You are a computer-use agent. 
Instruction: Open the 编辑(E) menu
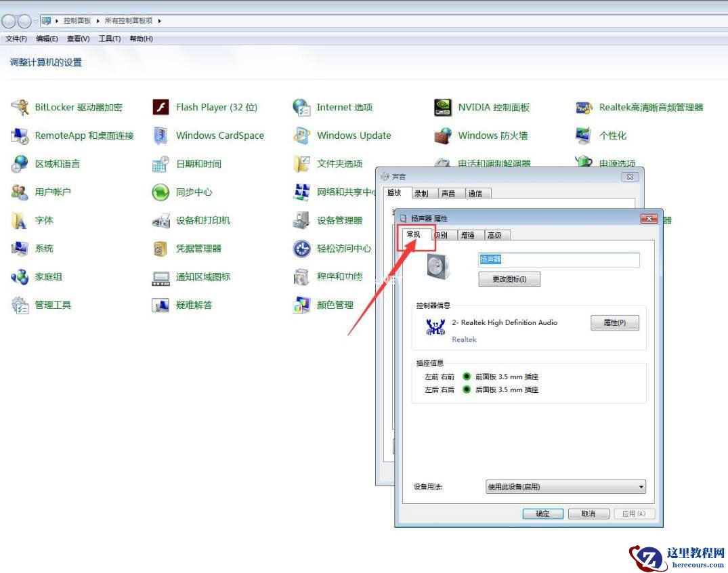tap(47, 39)
